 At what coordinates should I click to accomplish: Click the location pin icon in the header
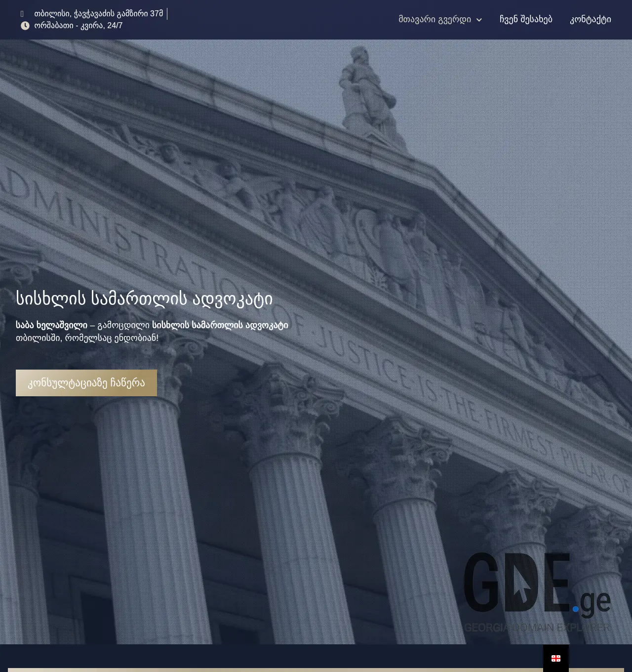(x=22, y=14)
